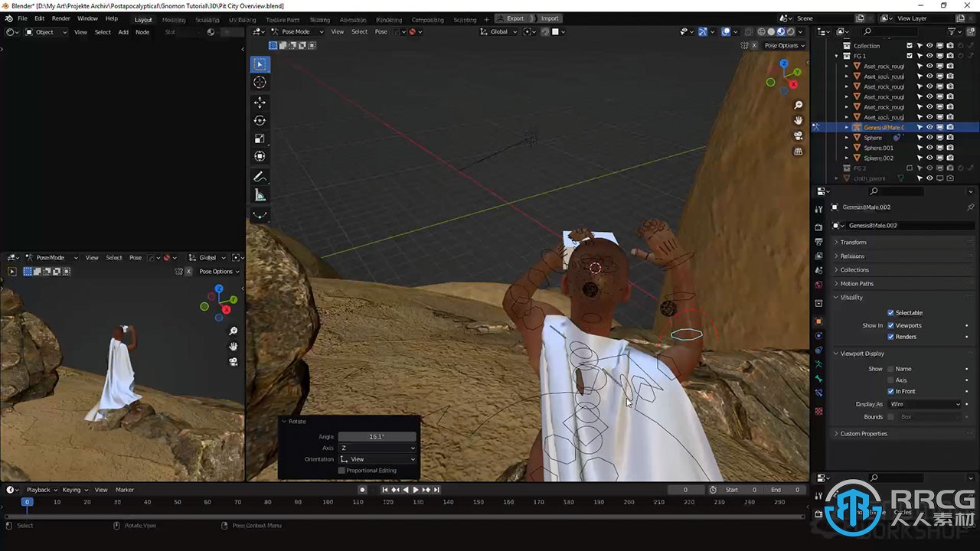Screen dimensions: 980x551
Task: Open the Display As Wire dropdown
Action: [924, 404]
